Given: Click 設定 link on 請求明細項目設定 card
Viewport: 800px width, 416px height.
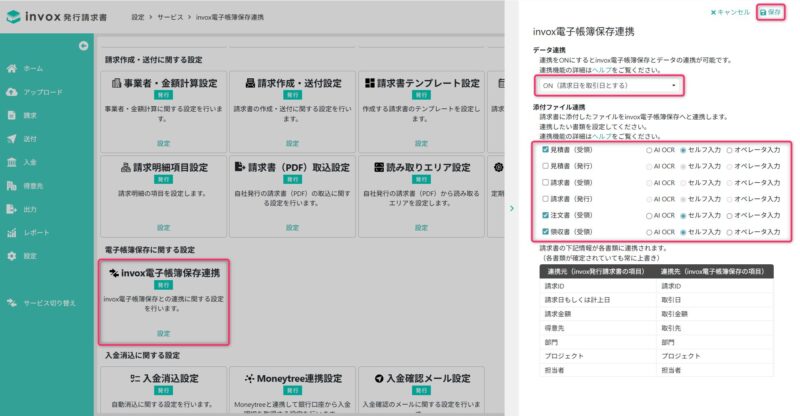Looking at the screenshot, I should tap(163, 228).
